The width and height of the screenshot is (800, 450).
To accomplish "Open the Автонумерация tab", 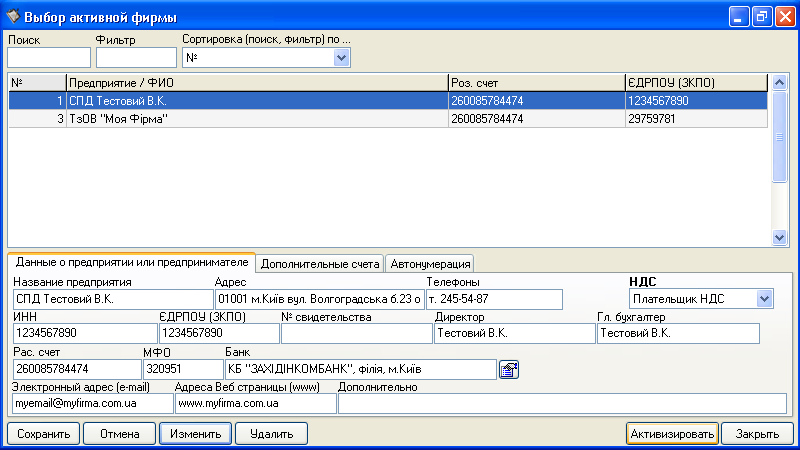I will pos(430,264).
